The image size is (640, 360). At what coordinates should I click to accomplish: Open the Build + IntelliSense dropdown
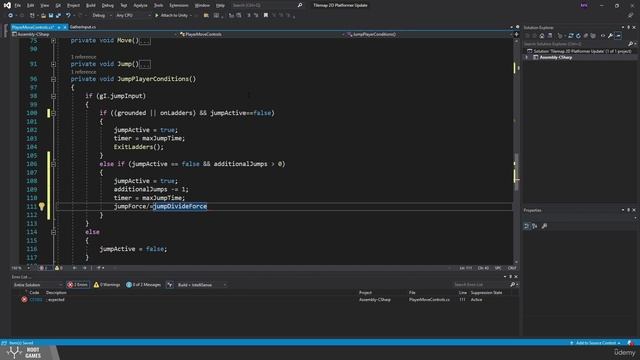click(201, 284)
